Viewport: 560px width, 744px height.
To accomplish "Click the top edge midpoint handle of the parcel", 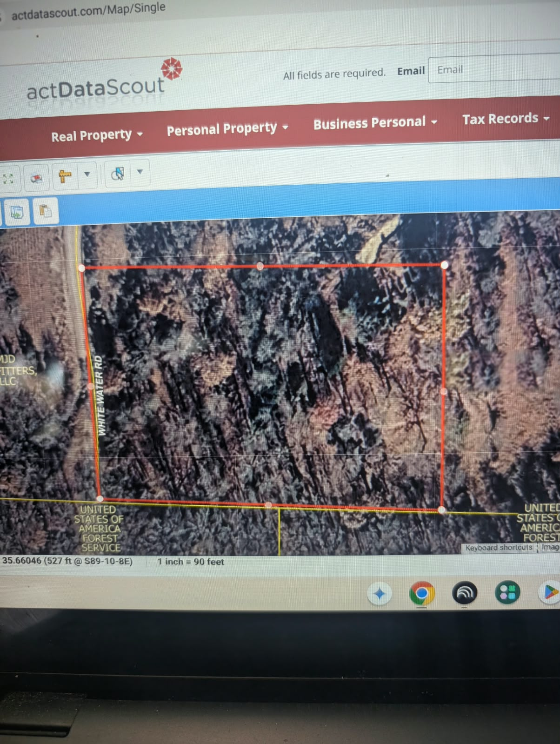I will pos(260,266).
